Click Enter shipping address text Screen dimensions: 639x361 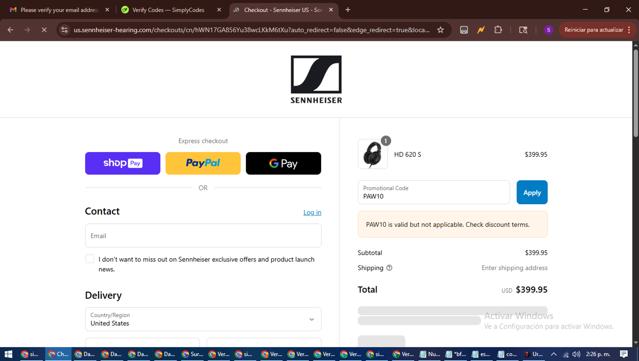(514, 268)
